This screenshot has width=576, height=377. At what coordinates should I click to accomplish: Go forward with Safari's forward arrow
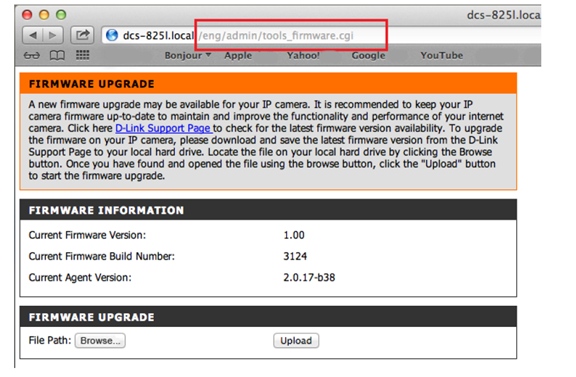[53, 35]
